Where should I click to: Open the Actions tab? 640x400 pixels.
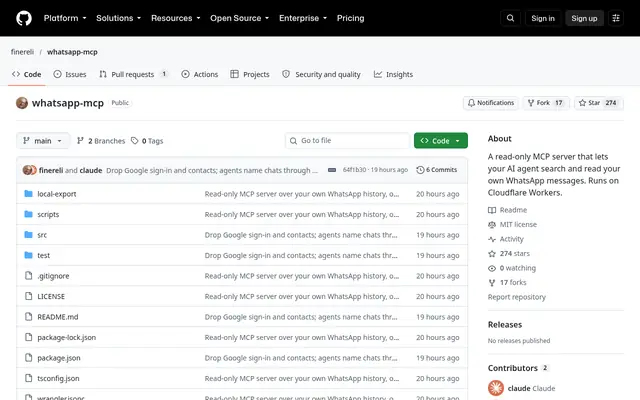click(200, 74)
